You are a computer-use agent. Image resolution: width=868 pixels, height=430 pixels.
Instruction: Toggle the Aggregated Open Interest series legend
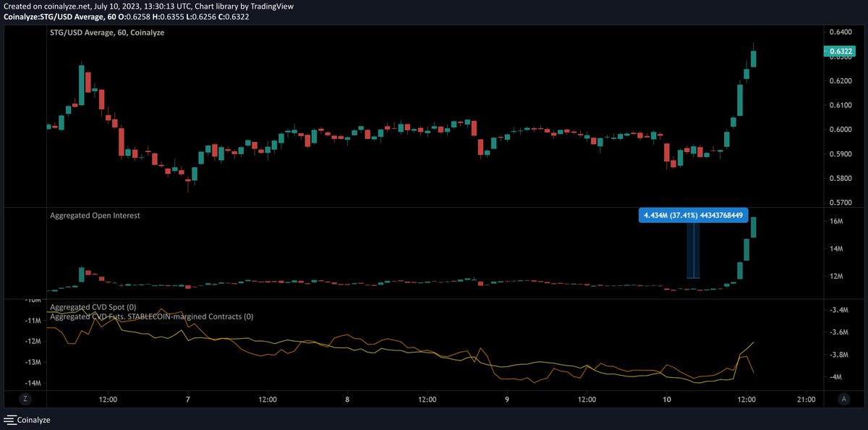coord(95,215)
